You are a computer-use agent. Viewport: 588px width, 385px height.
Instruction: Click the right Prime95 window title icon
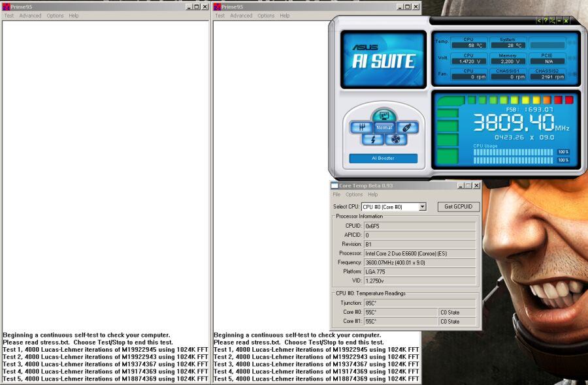217,7
